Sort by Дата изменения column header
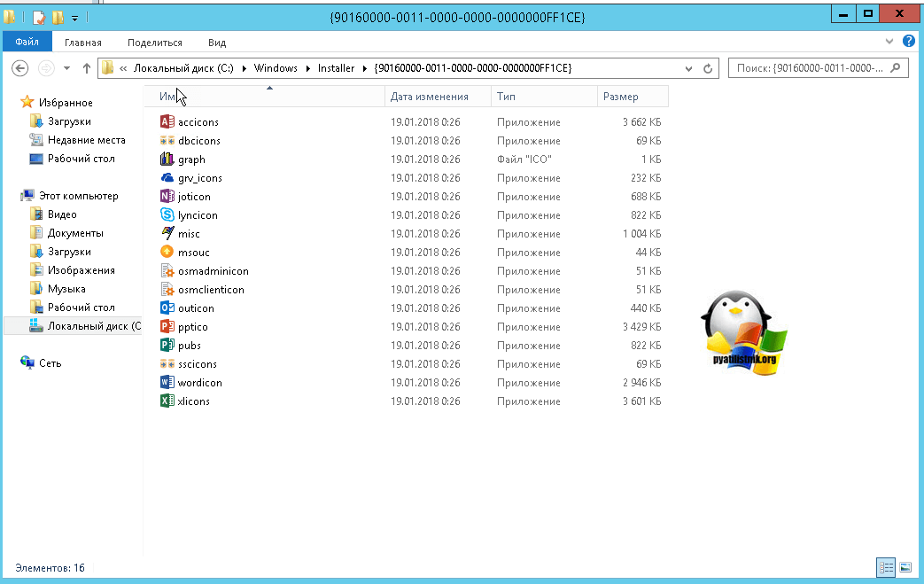 [429, 97]
